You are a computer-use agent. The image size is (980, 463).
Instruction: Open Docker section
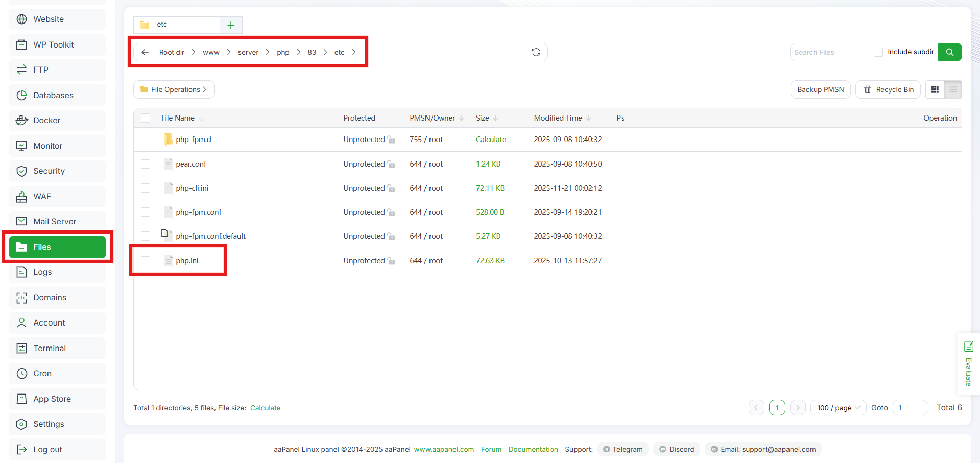[57, 121]
